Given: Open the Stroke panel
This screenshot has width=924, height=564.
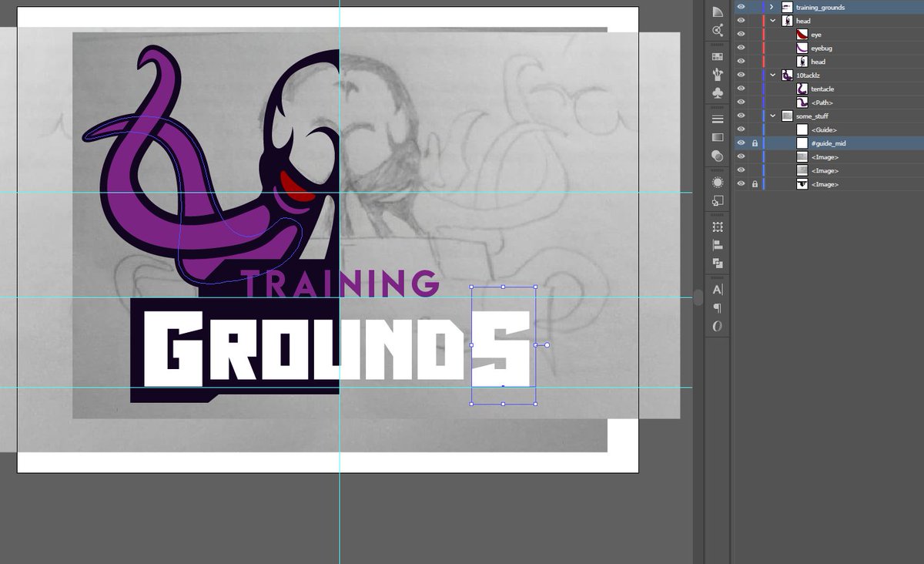Looking at the screenshot, I should [x=718, y=119].
